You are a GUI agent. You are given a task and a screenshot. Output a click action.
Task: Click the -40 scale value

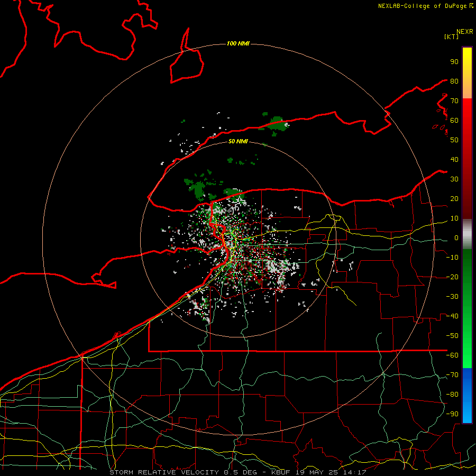452,316
